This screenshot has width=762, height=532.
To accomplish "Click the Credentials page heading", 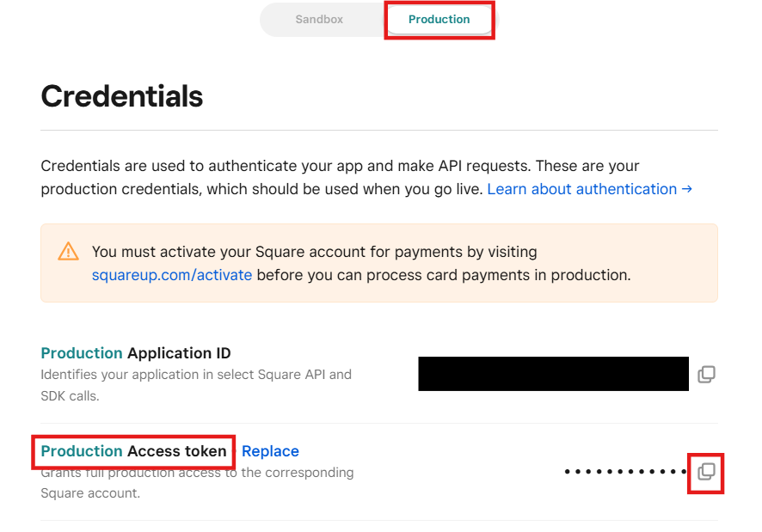I will pyautogui.click(x=122, y=96).
